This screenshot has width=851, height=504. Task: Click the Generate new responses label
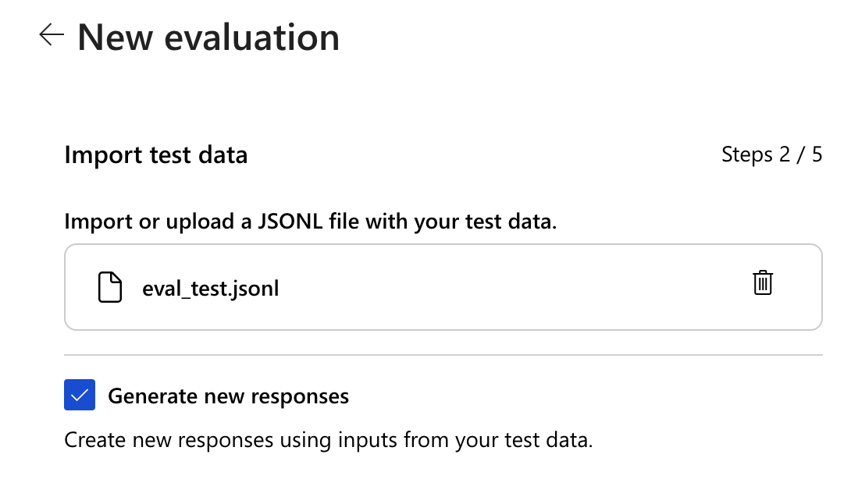pyautogui.click(x=228, y=396)
